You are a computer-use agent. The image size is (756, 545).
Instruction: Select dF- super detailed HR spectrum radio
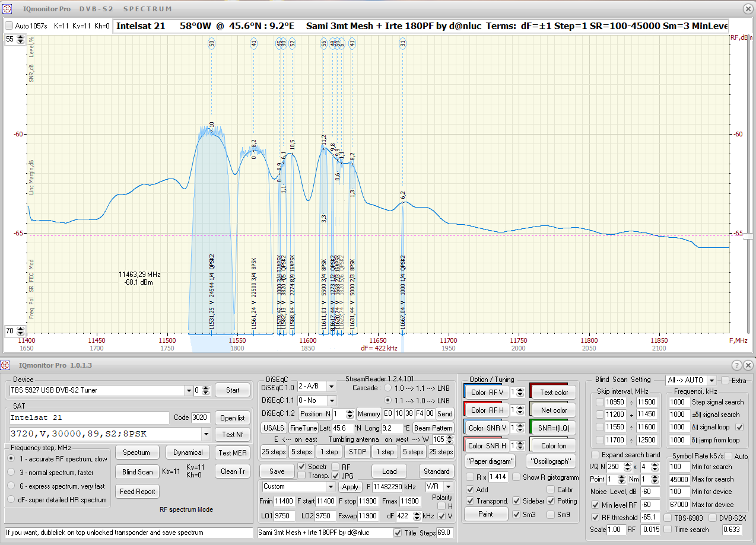pos(11,500)
